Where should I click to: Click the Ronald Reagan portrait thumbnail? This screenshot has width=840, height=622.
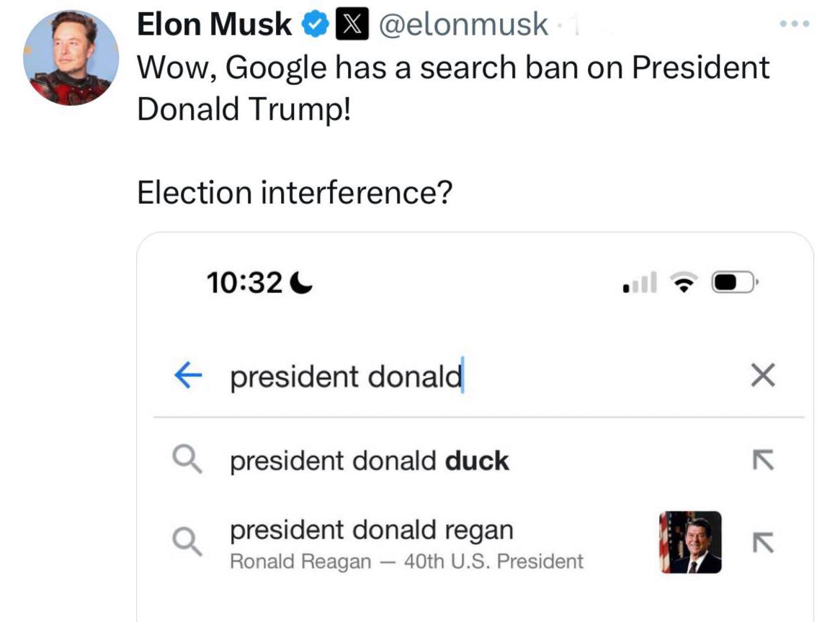[x=690, y=542]
